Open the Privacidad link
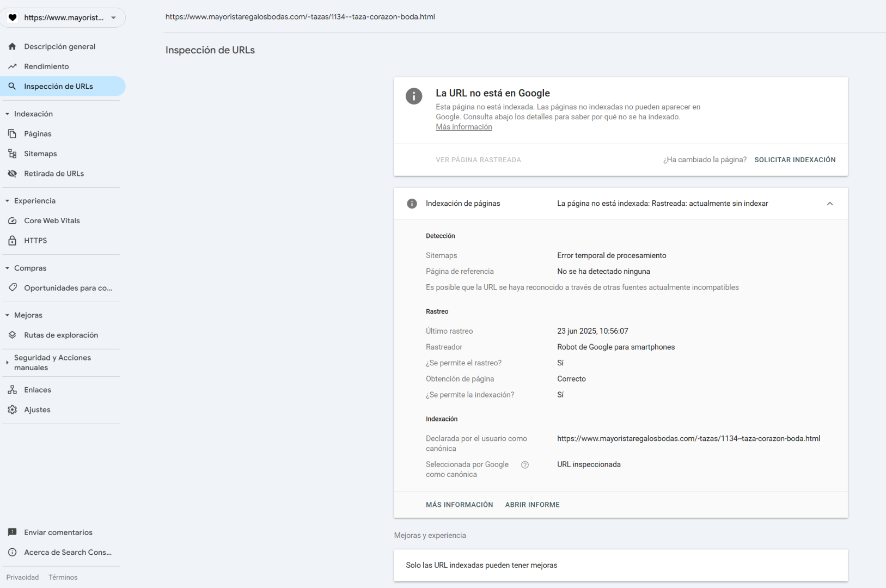This screenshot has width=886, height=588. [22, 577]
